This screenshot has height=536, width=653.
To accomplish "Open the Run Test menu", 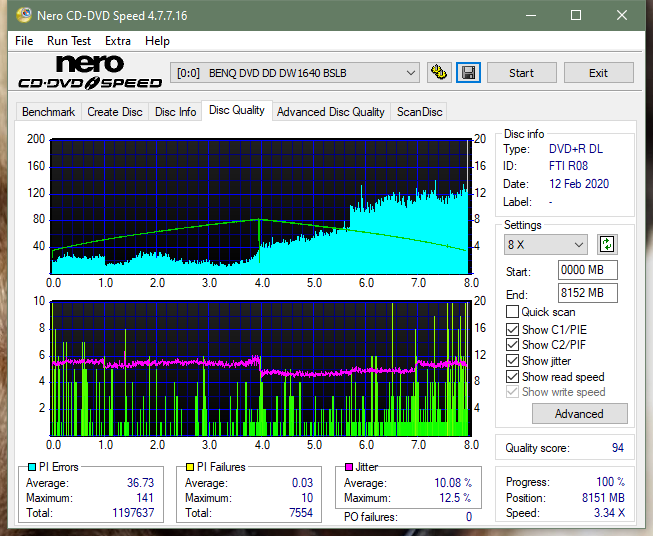I will [69, 41].
